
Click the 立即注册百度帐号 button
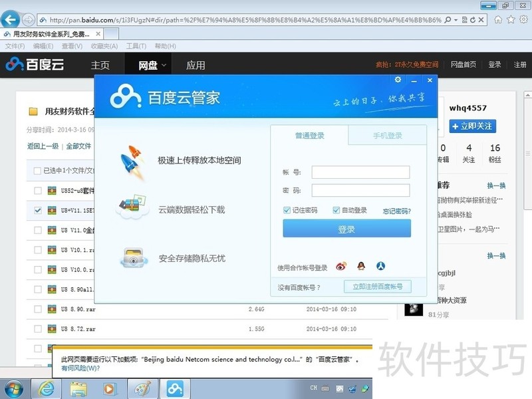click(x=377, y=287)
